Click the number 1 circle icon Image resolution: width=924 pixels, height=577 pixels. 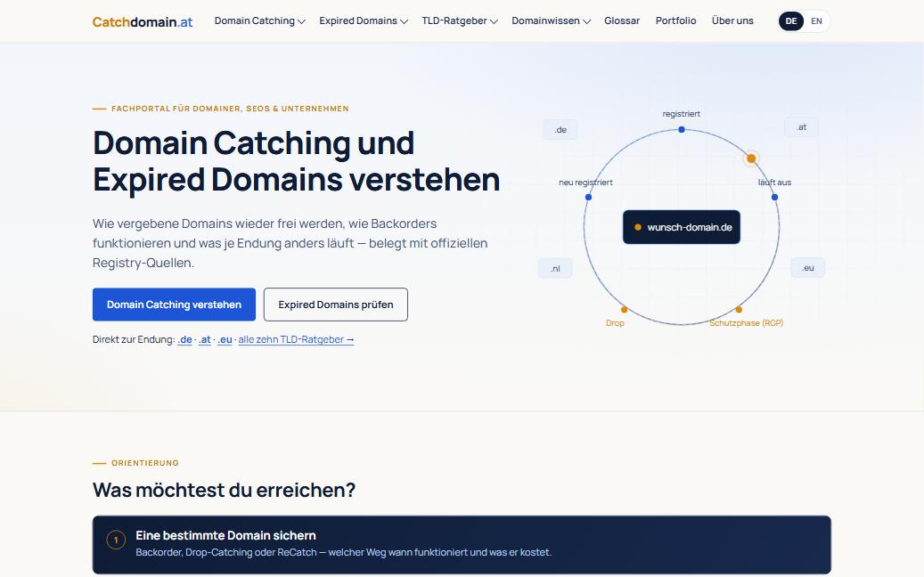click(116, 540)
